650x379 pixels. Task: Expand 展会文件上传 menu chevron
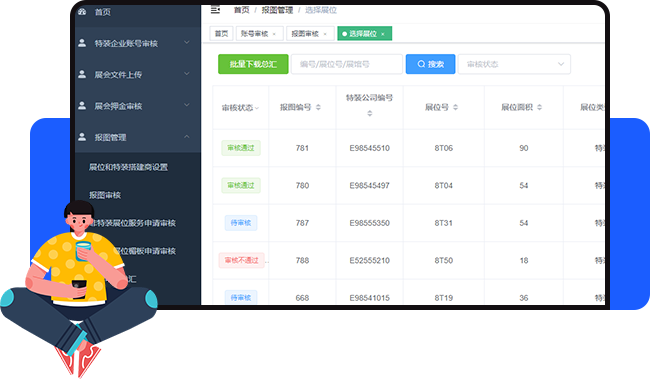(187, 73)
